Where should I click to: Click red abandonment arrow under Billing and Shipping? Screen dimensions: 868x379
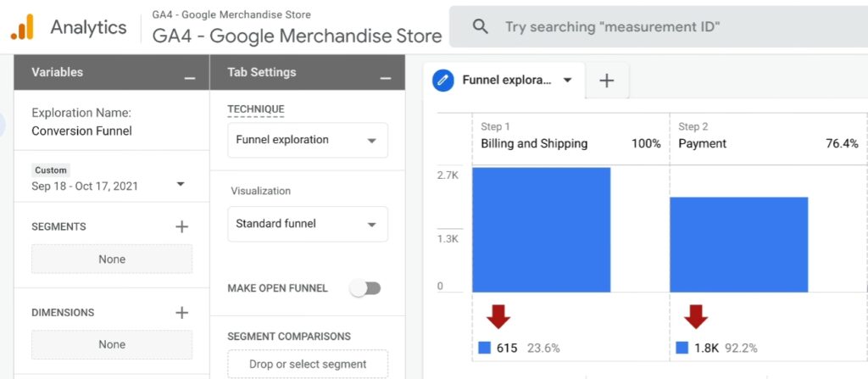click(498, 317)
